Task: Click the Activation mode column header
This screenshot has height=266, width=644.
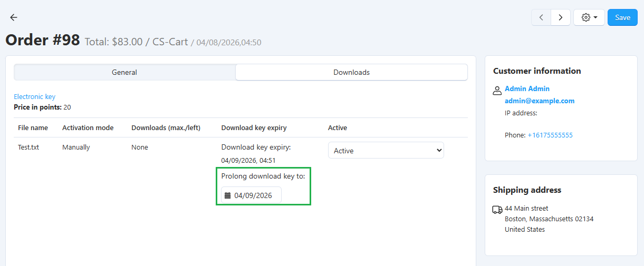Action: pyautogui.click(x=88, y=127)
